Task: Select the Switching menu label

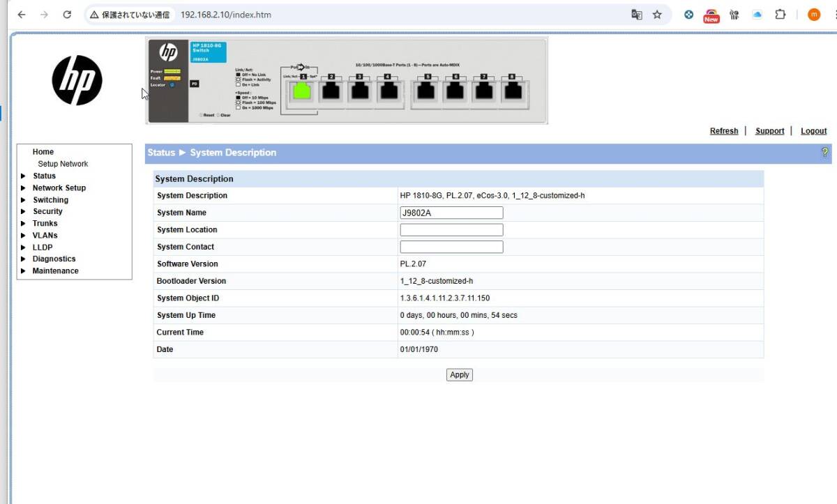Action: coord(50,200)
